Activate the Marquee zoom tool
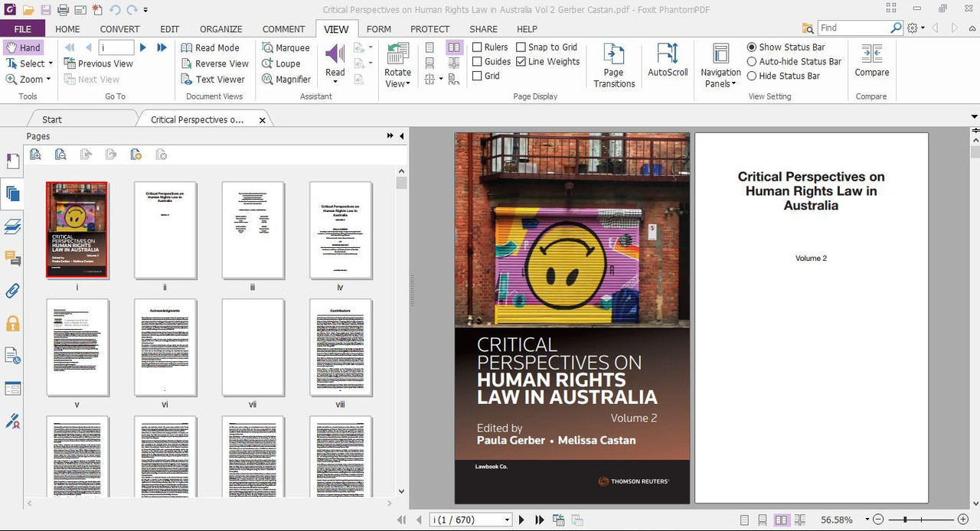This screenshot has width=980, height=531. tap(286, 47)
